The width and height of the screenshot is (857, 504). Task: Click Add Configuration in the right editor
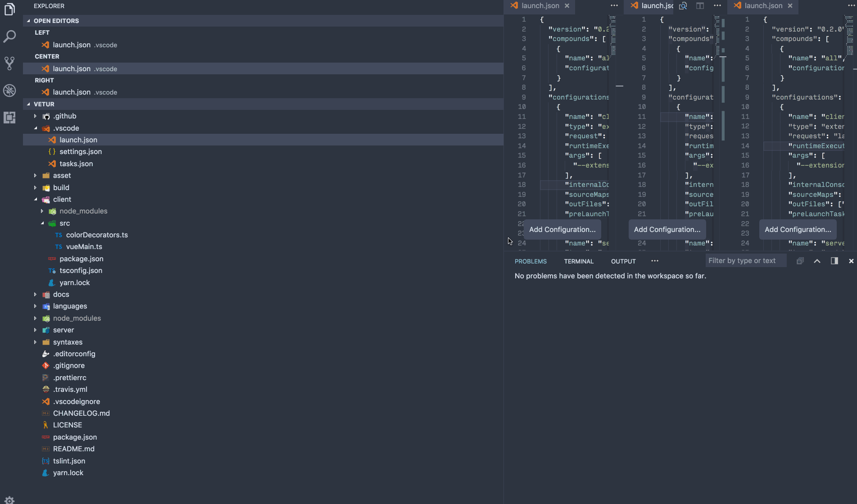pos(798,230)
